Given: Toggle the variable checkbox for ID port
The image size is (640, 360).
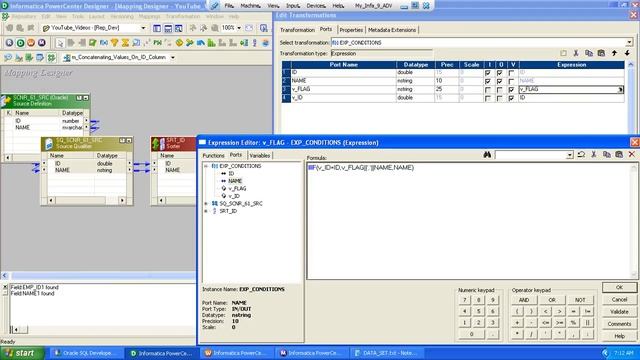Looking at the screenshot, I should (511, 73).
